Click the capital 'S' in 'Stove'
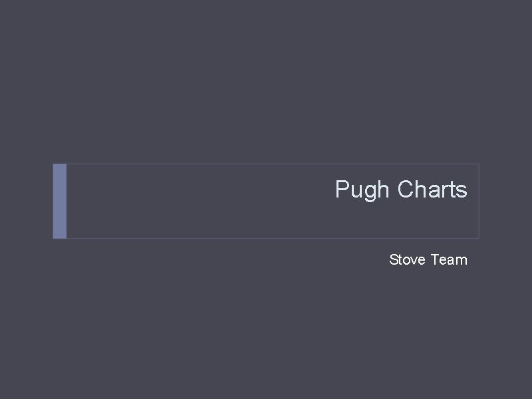The height and width of the screenshot is (399, 532). 394,260
